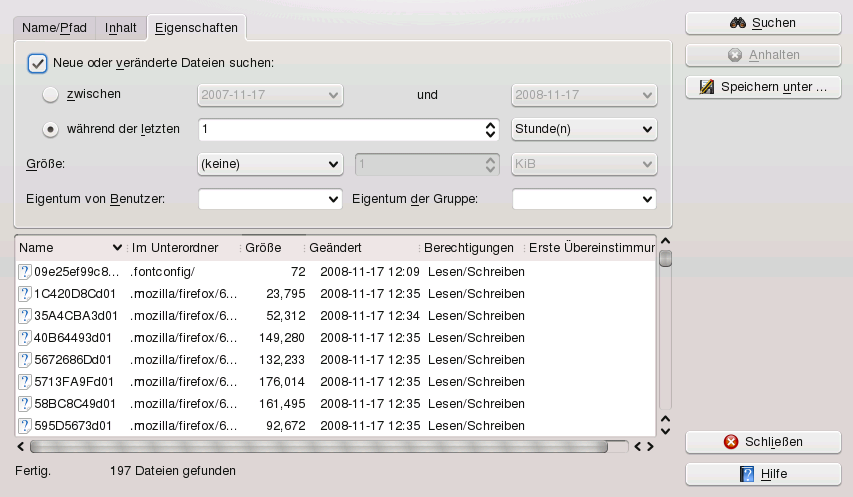Open the Größe (keine) dropdown
This screenshot has height=497, width=853.
pos(270,164)
